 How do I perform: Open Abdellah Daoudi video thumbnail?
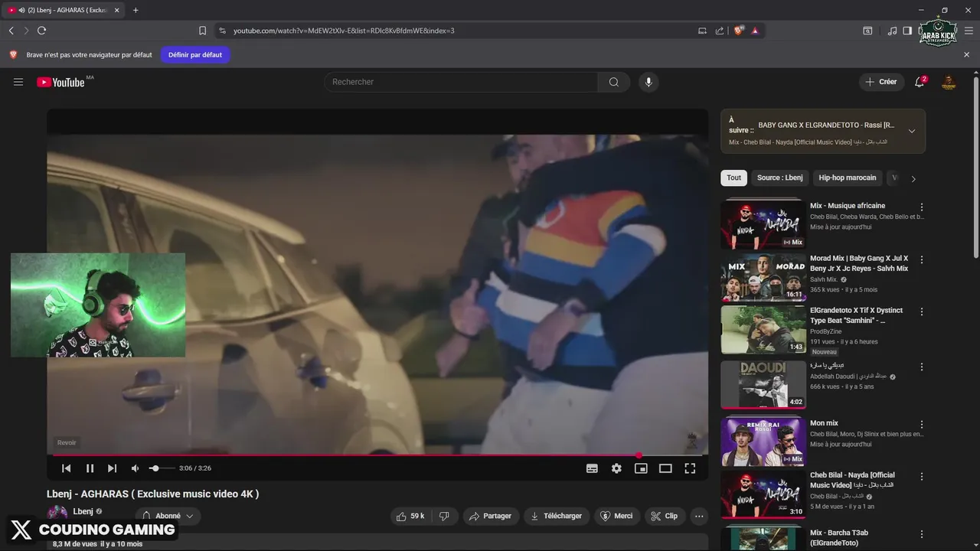[x=763, y=384]
